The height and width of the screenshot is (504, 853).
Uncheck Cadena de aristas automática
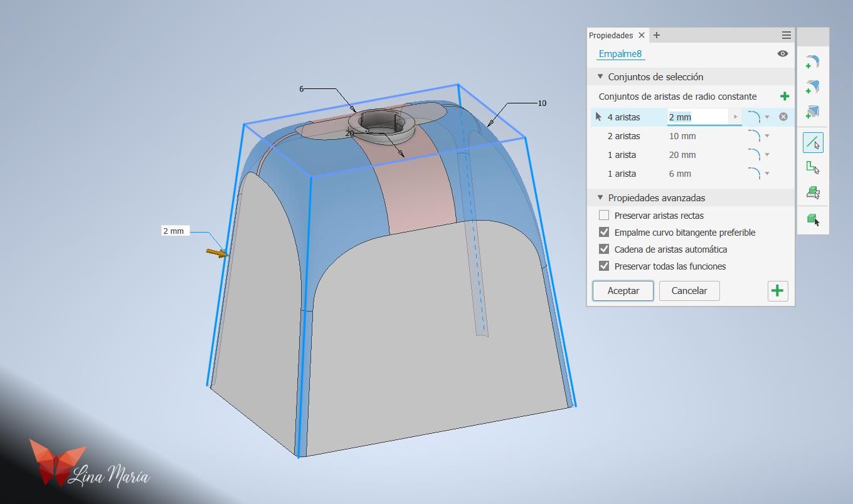[604, 249]
